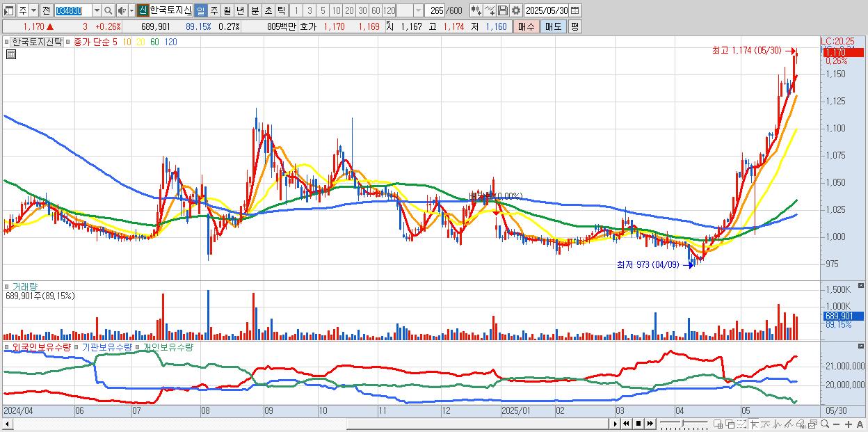Click the rewind control
This screenshot has width=868, height=432.
pos(626,424)
